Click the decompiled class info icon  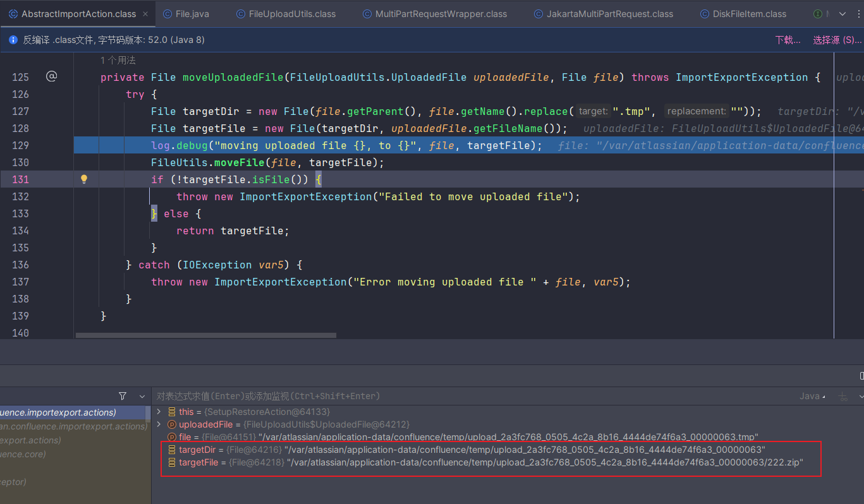[13, 40]
